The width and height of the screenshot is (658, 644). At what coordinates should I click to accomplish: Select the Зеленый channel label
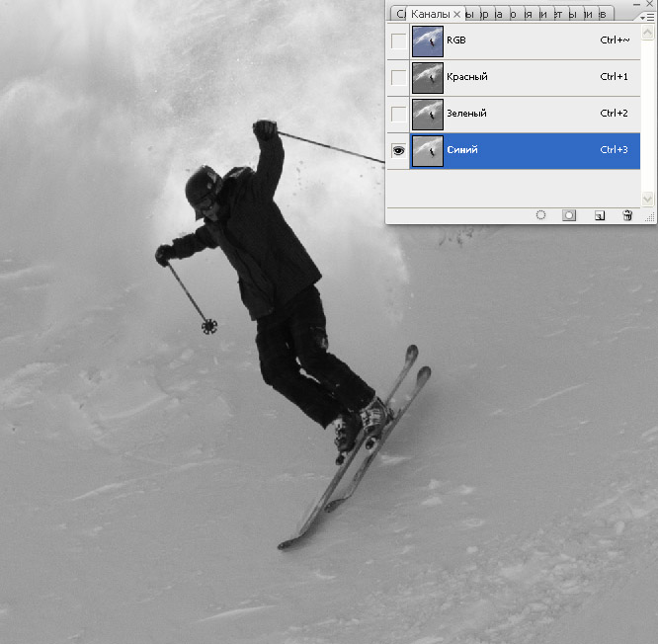tap(467, 114)
